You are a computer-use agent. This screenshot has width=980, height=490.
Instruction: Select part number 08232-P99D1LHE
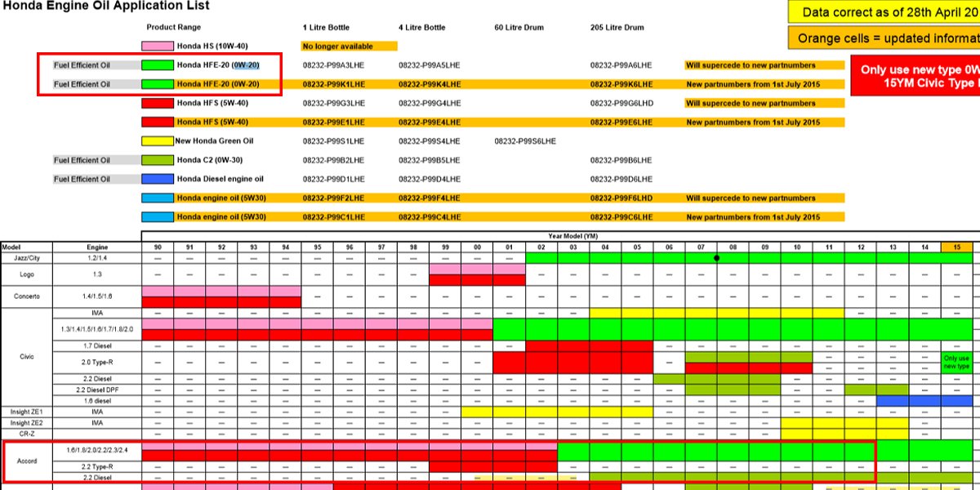(334, 179)
